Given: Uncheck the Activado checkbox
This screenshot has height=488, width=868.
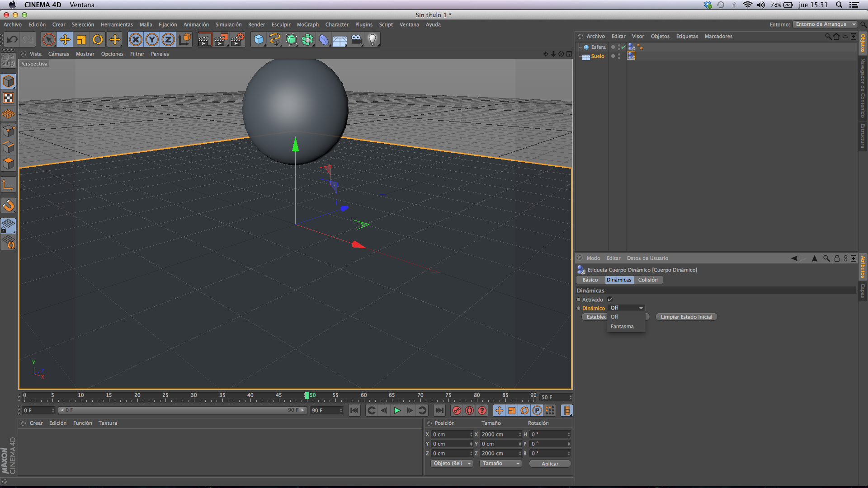Looking at the screenshot, I should click(610, 300).
